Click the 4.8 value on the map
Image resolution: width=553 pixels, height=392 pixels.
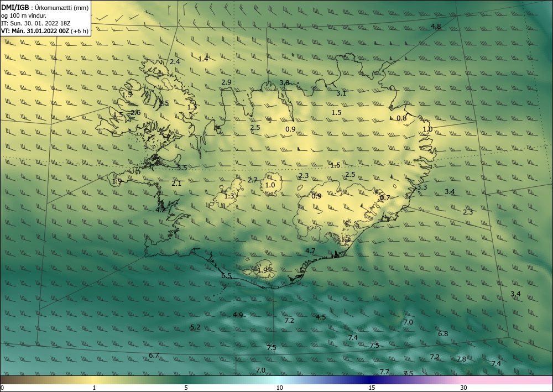[x=436, y=27]
